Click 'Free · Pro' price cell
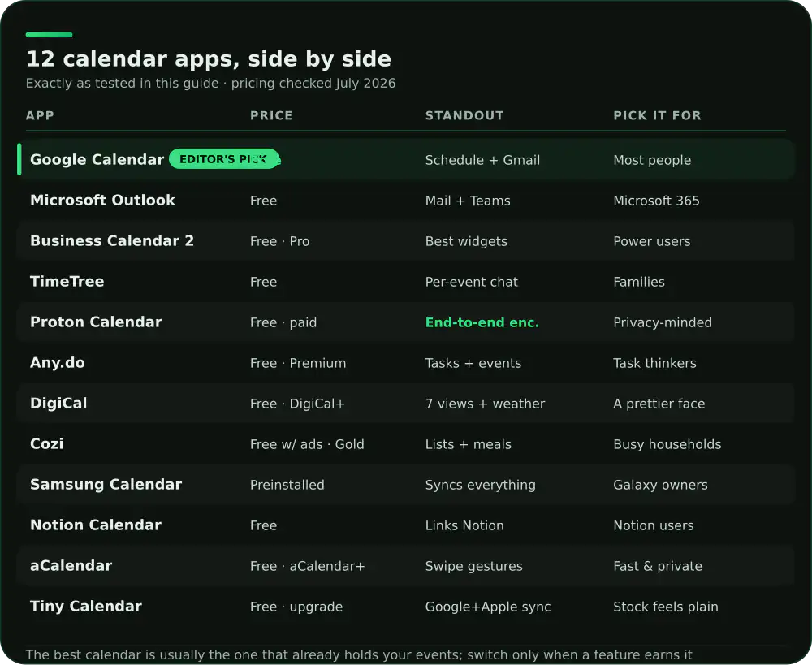The height and width of the screenshot is (665, 812). pos(279,241)
